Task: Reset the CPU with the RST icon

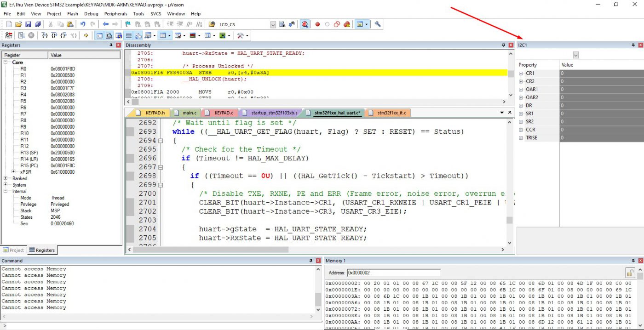Action: tap(8, 35)
